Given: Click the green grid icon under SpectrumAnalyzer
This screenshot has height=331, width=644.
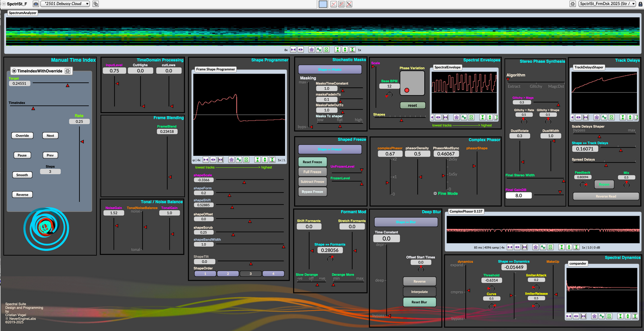Looking at the screenshot, I should click(327, 49).
